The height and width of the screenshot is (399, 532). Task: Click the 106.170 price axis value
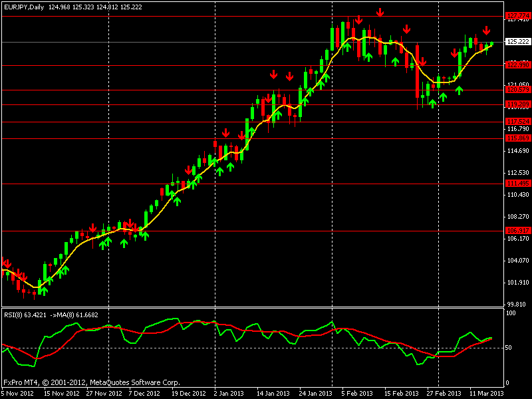(x=518, y=239)
